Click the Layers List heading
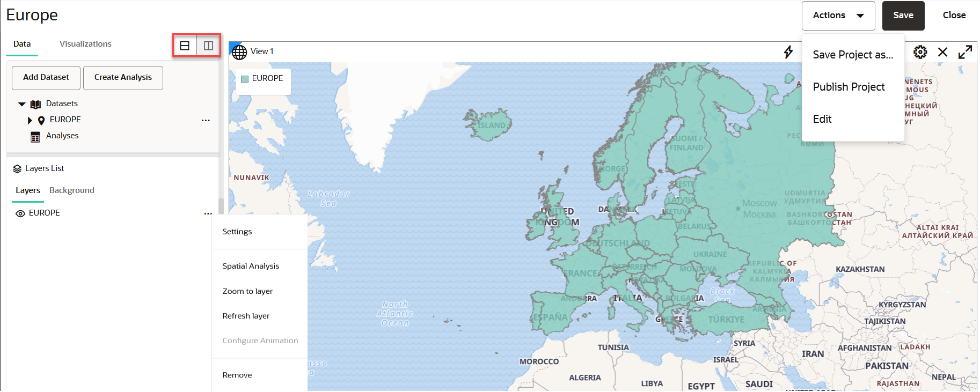This screenshot has height=392, width=980. click(x=45, y=168)
